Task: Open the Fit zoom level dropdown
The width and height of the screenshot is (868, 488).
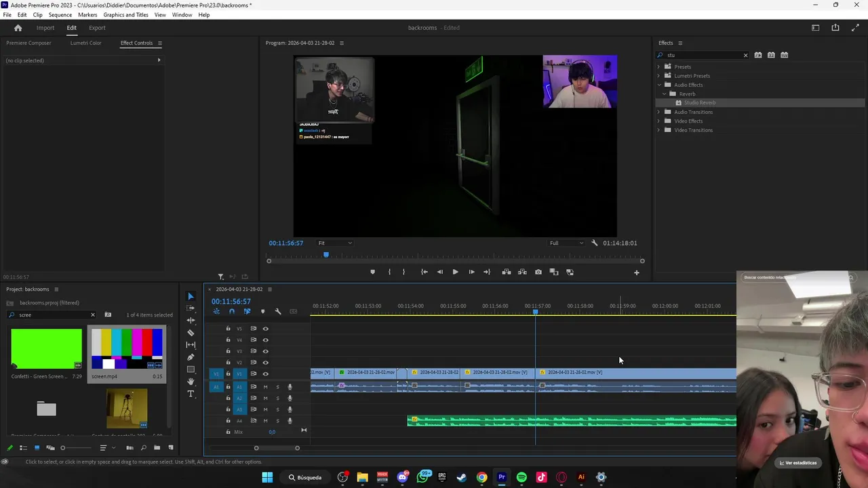Action: (x=335, y=243)
